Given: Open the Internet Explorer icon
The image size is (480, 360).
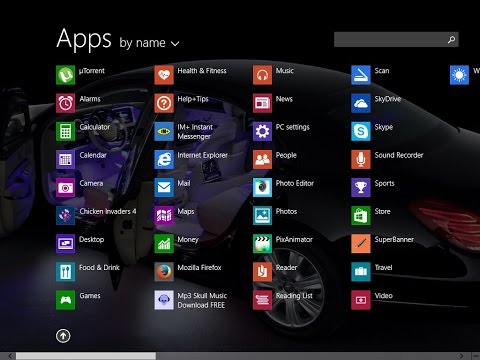Looking at the screenshot, I should point(164,159).
